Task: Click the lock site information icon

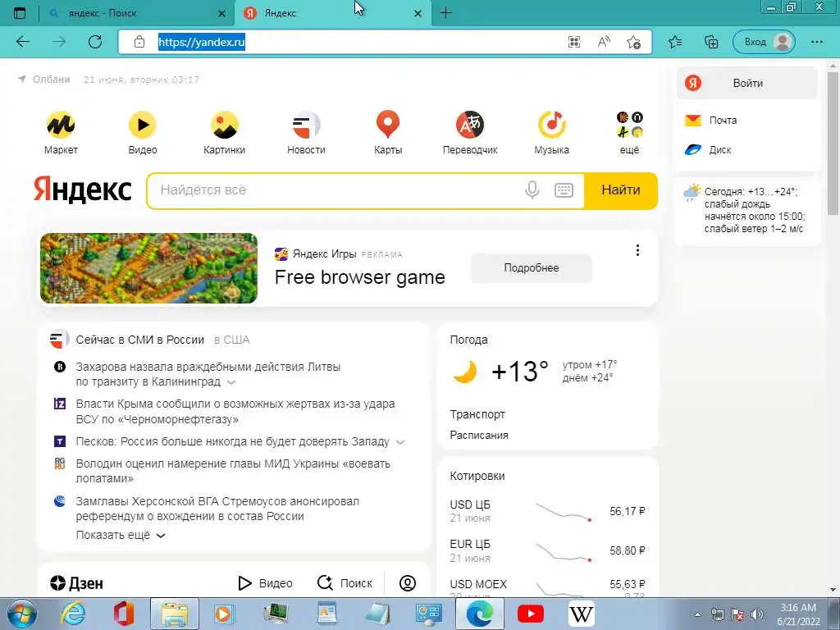Action: tap(139, 42)
